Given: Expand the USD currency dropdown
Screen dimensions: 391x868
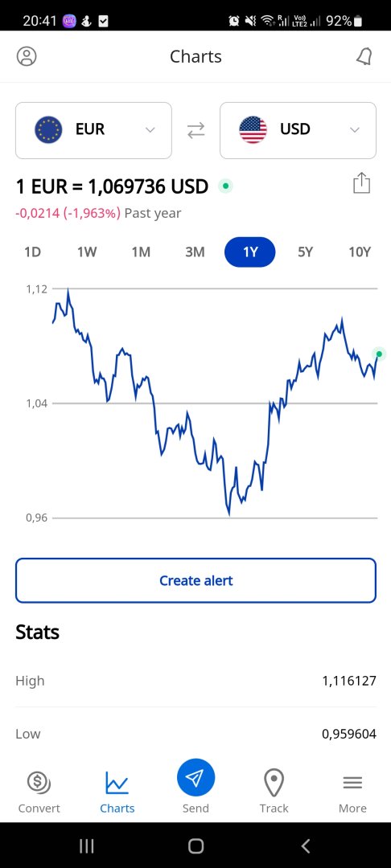Looking at the screenshot, I should click(298, 130).
